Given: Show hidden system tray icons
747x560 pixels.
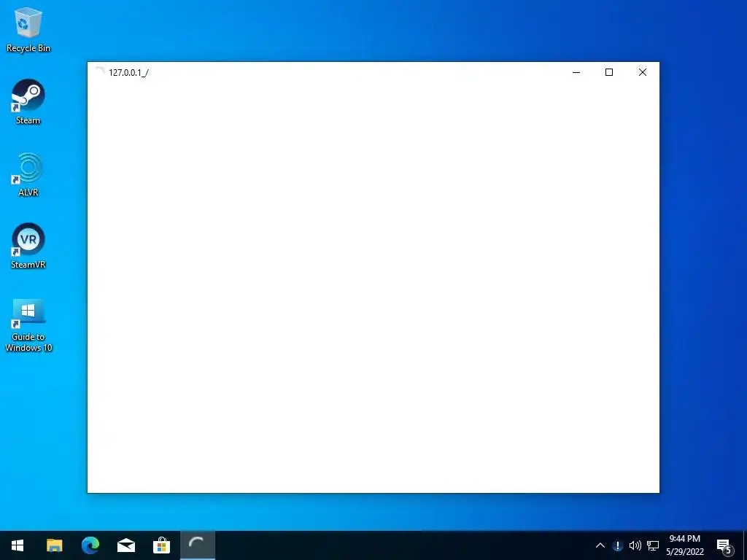Looking at the screenshot, I should [600, 545].
